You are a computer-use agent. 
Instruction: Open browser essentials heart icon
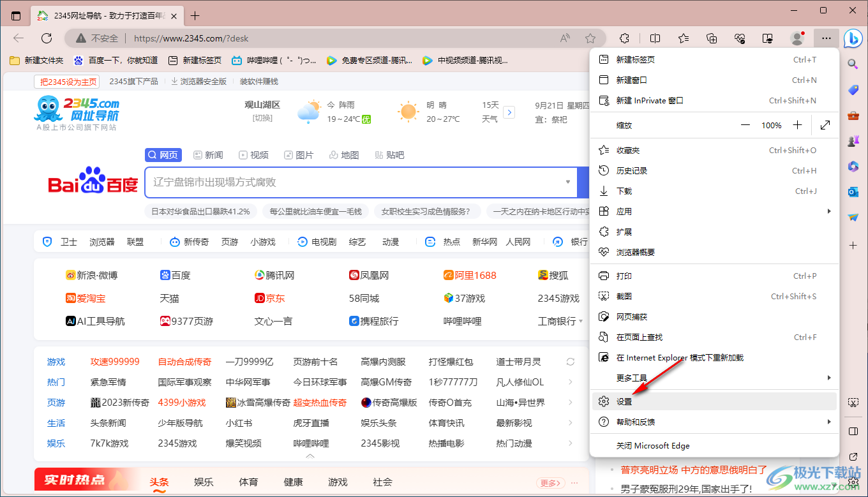tap(740, 38)
